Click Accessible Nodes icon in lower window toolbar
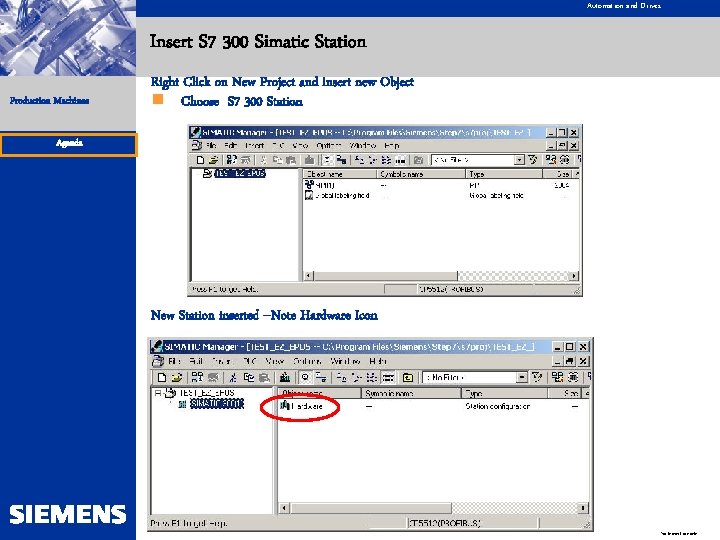This screenshot has width=720, height=540. [x=197, y=377]
